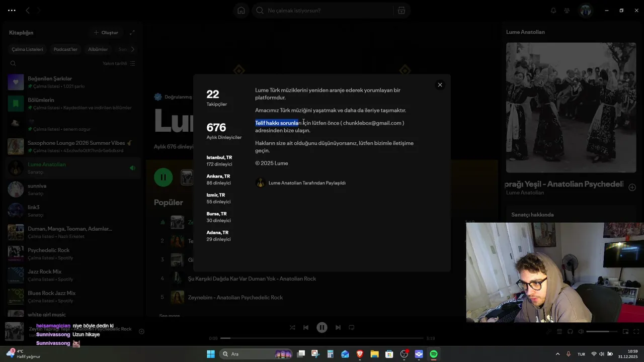This screenshot has height=362, width=644.
Task: Toggle repeat mode
Action: [x=352, y=327]
